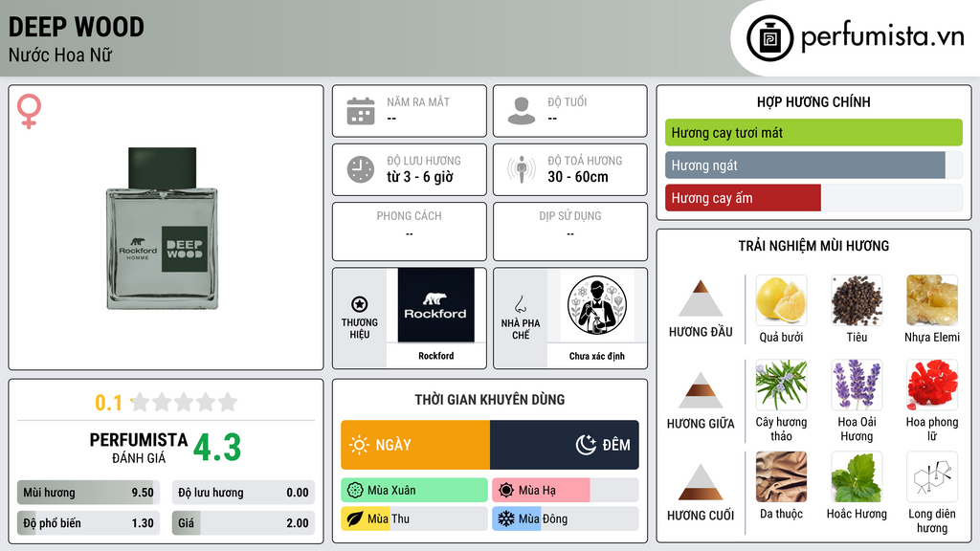The width and height of the screenshot is (980, 551).
Task: Click the Mùi hương 9.50 rating bar
Action: [88, 493]
